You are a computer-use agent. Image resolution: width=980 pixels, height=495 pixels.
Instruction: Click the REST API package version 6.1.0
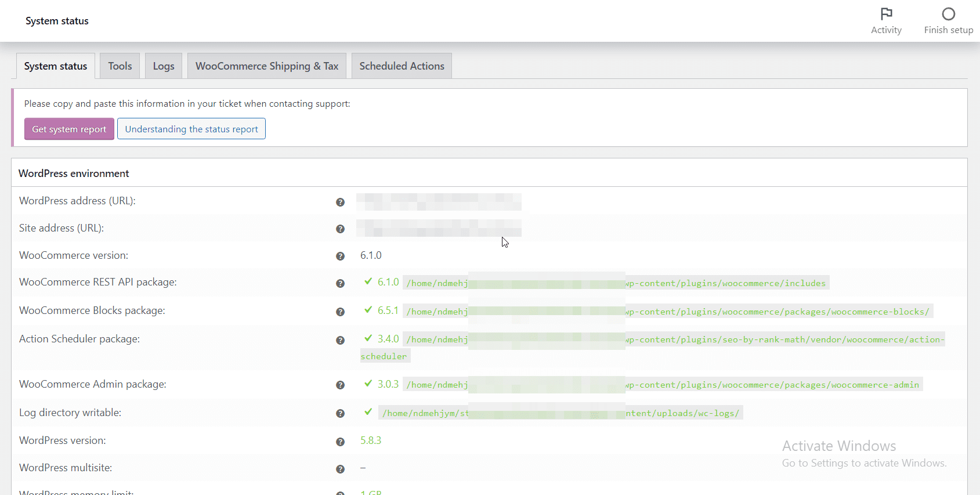[x=388, y=282]
